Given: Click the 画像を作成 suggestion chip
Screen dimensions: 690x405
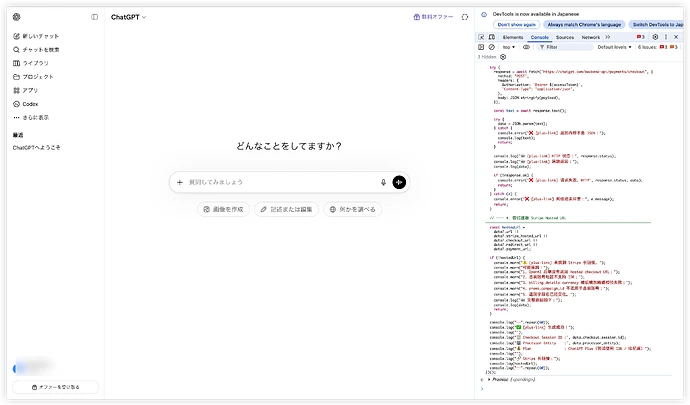Looking at the screenshot, I should click(x=223, y=210).
